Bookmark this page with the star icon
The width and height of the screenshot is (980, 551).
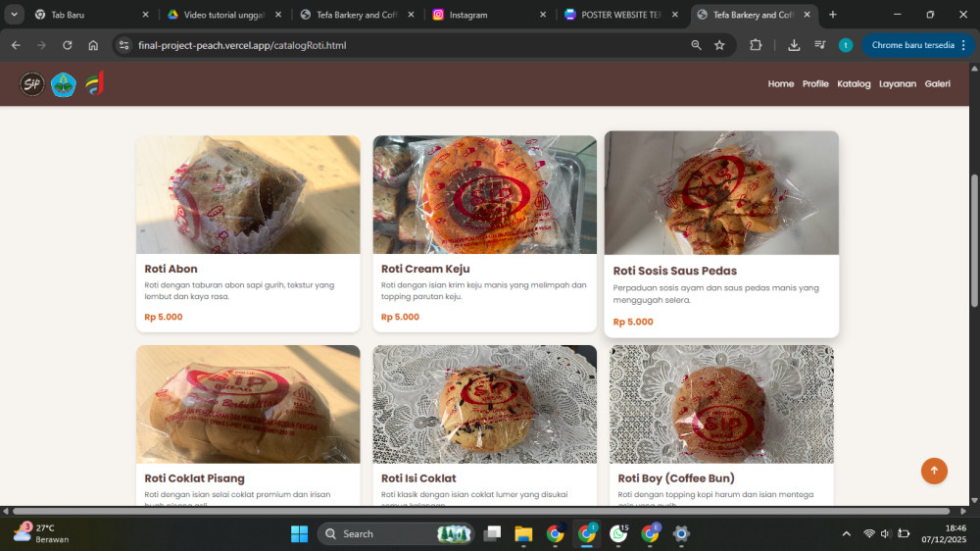pos(719,45)
